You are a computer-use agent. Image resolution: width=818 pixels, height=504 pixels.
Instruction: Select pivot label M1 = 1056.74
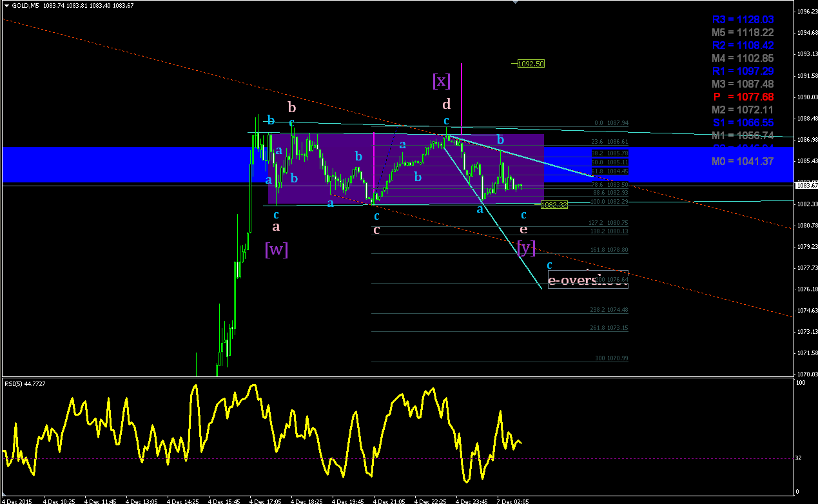point(743,135)
